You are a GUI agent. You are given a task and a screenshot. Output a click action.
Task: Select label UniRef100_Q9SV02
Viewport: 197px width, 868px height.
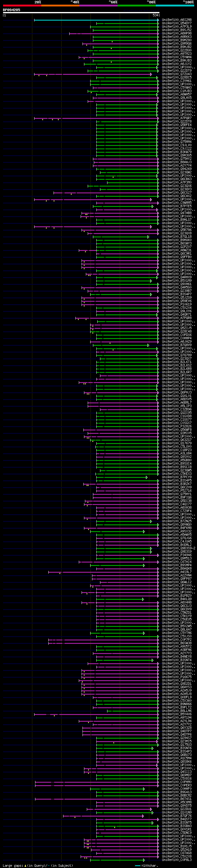point(177,457)
